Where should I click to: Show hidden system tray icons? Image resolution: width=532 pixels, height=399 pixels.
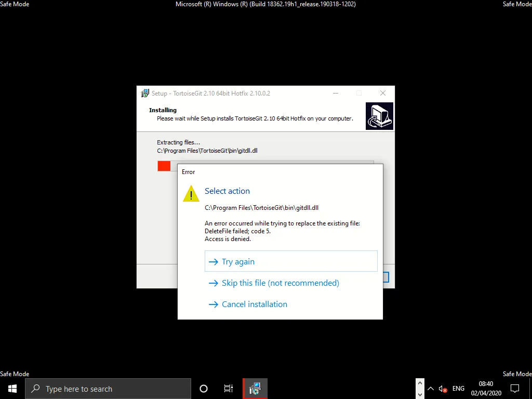[431, 389]
